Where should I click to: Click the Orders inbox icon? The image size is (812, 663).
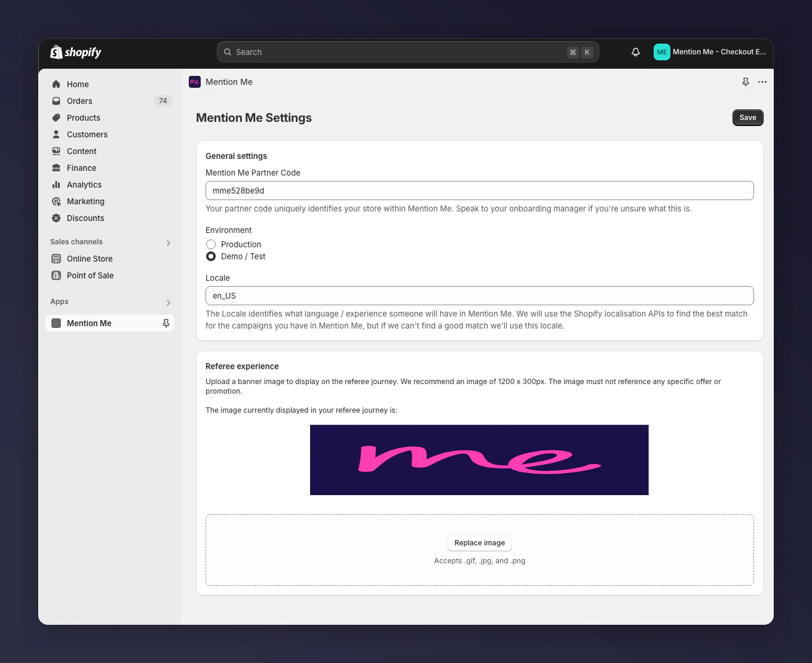(x=56, y=101)
